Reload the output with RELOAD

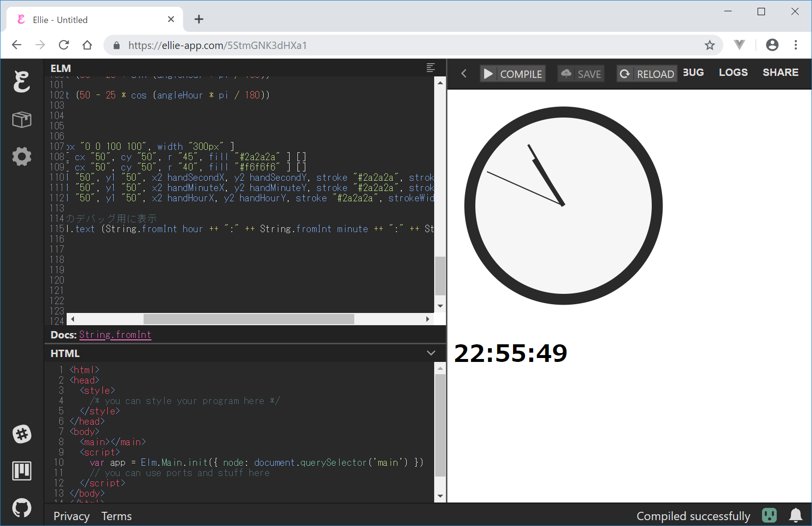647,74
